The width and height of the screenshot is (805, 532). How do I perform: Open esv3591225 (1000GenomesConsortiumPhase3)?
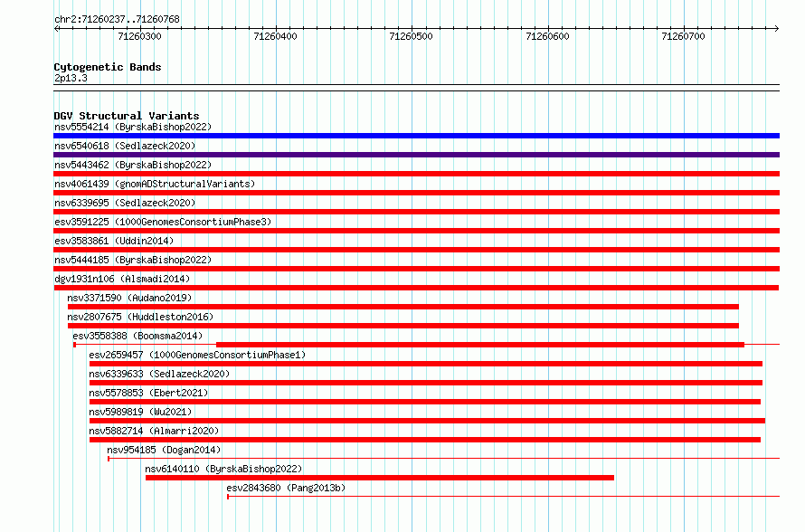163,222
